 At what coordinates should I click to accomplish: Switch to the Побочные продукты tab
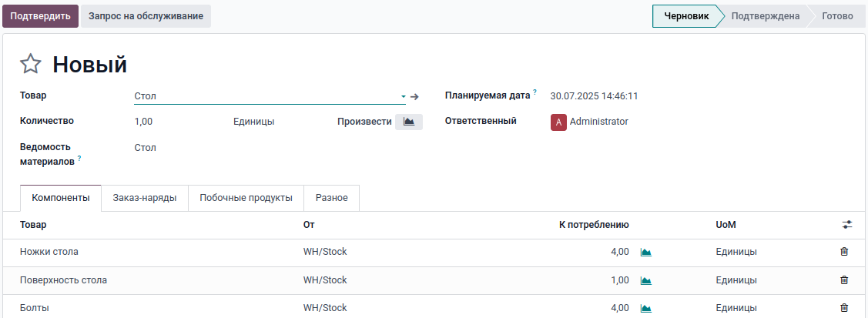pos(246,198)
